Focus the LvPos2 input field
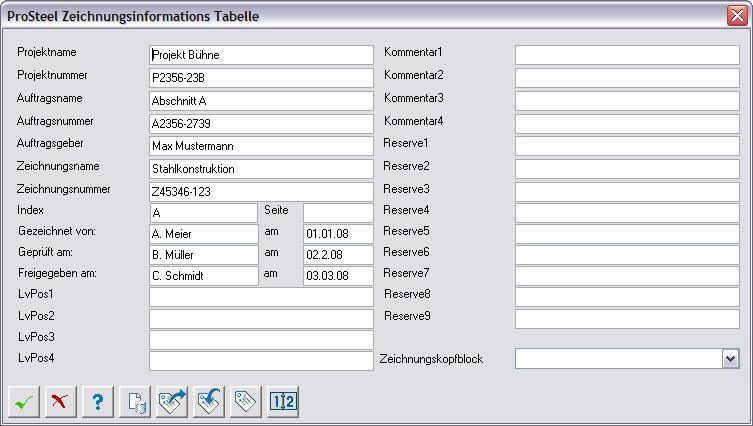This screenshot has height=426, width=753. click(261, 319)
